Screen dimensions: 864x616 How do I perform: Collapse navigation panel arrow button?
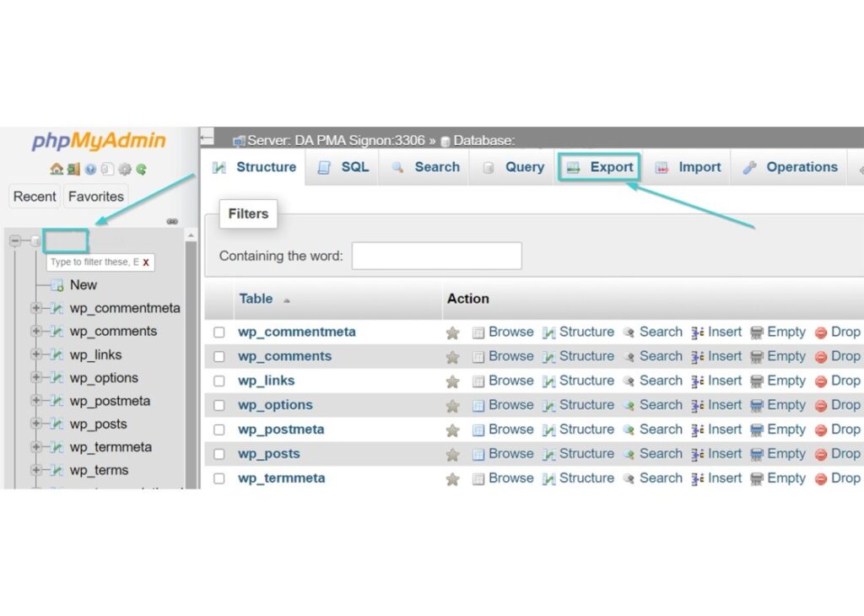pos(208,136)
